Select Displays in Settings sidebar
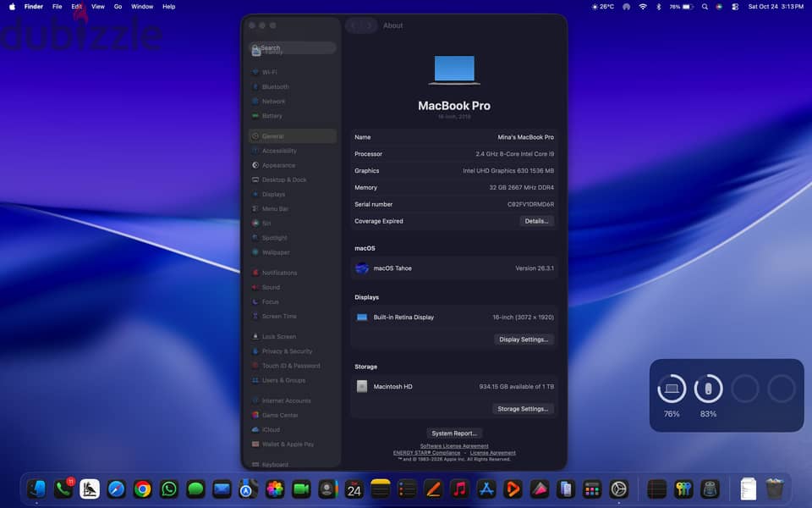 (293, 194)
